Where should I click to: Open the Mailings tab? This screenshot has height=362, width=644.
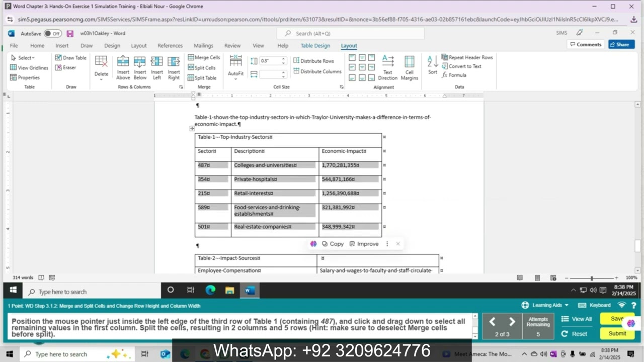(203, 46)
